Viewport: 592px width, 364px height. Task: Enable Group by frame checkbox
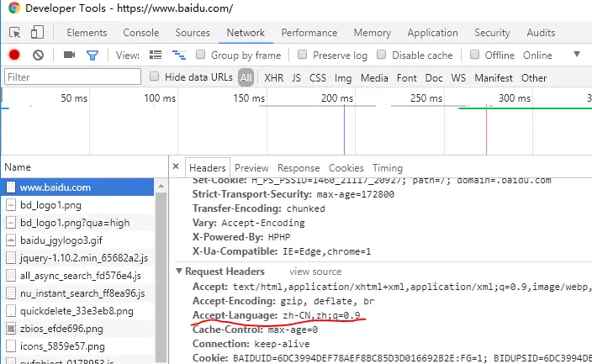coord(200,55)
